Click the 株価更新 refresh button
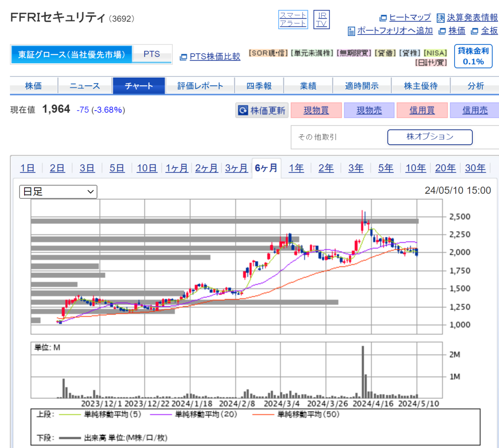Screen dimensions: 499x448 [x=262, y=110]
